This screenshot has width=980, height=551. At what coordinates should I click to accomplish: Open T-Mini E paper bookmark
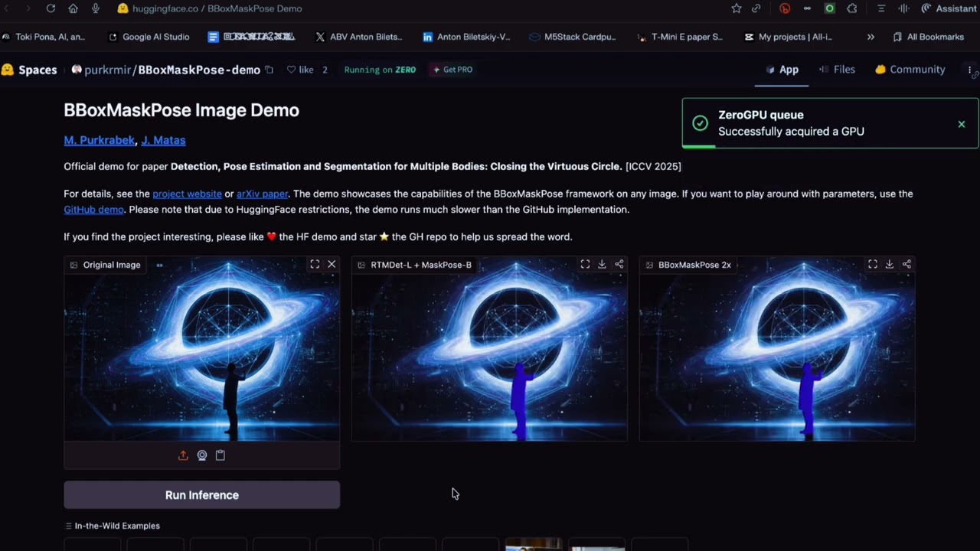(x=680, y=37)
